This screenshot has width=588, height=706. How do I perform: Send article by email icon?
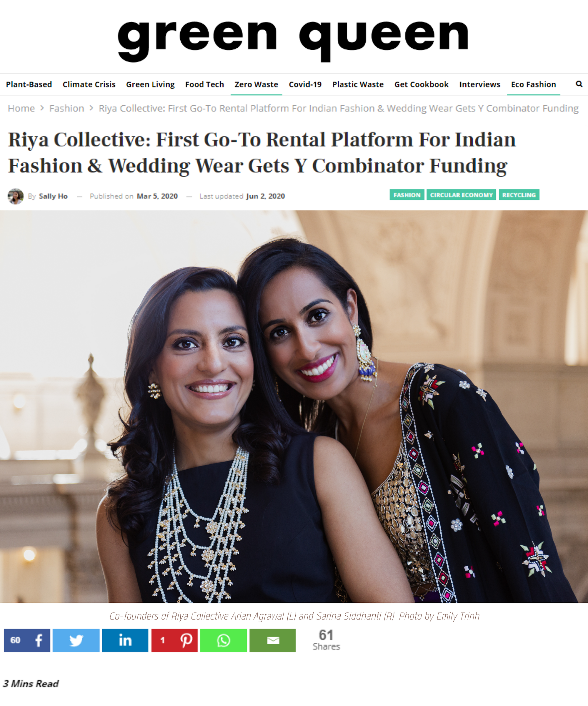tap(272, 640)
